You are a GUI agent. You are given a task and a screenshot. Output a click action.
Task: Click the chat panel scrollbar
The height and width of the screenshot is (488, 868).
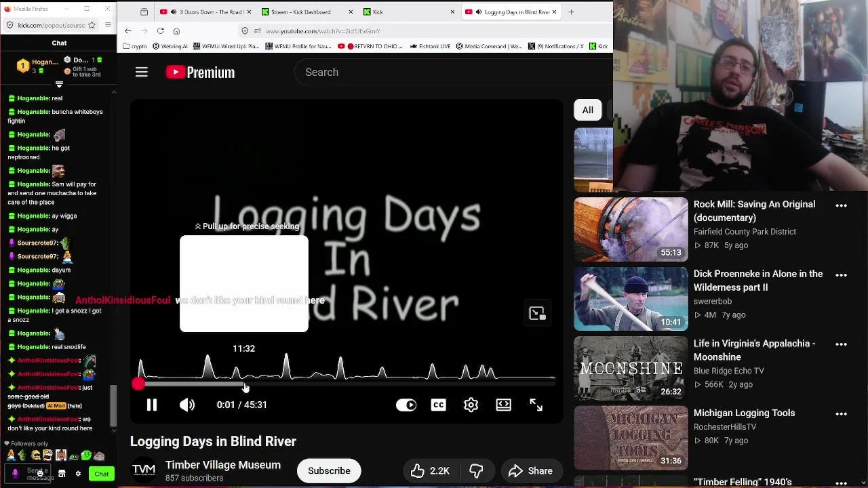(x=114, y=405)
